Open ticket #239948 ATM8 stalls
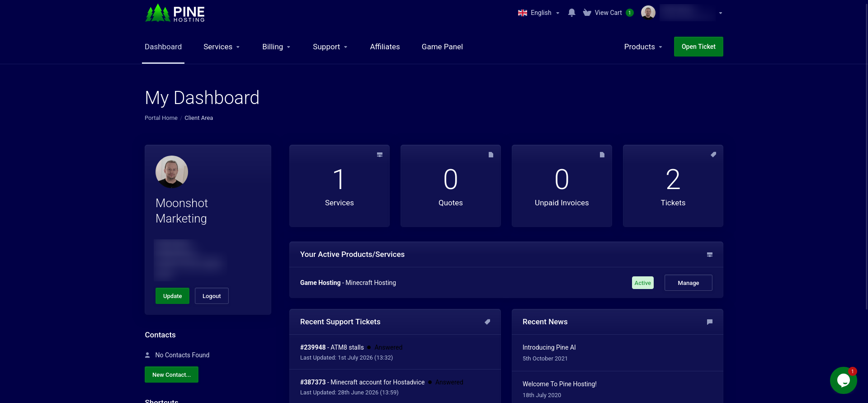Screen dimensions: 868x403 tap(395, 352)
